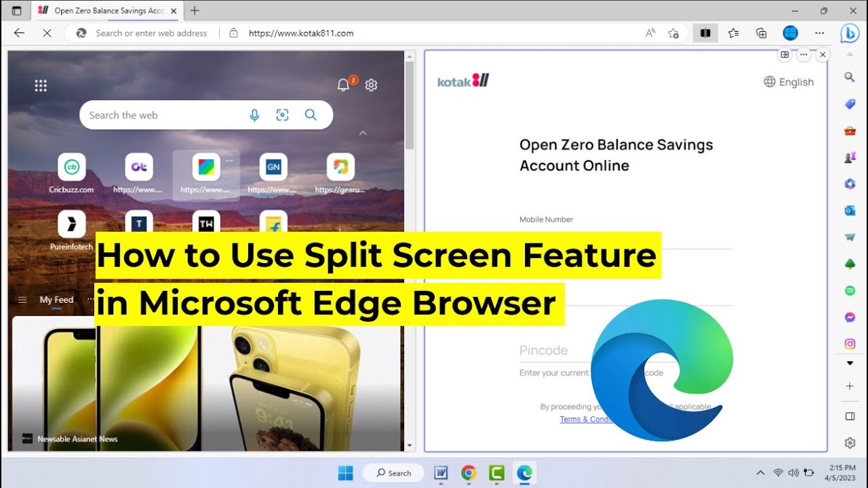Screen dimensions: 868x488
Task: Open app launcher grid on new tab page
Action: (41, 85)
